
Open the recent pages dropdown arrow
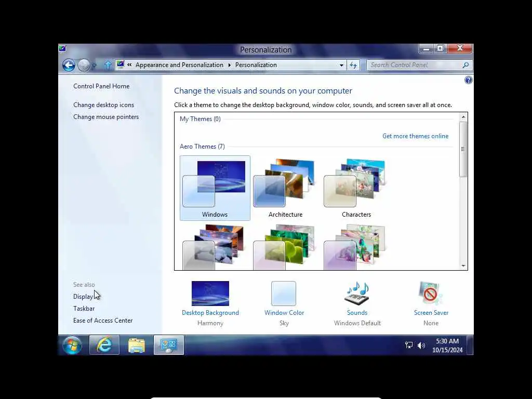coord(95,65)
